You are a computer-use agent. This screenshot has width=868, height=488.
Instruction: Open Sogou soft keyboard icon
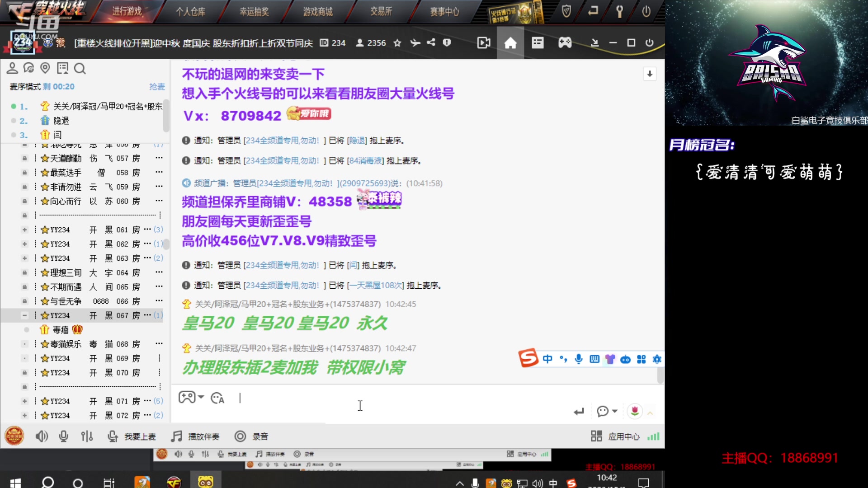[594, 359]
